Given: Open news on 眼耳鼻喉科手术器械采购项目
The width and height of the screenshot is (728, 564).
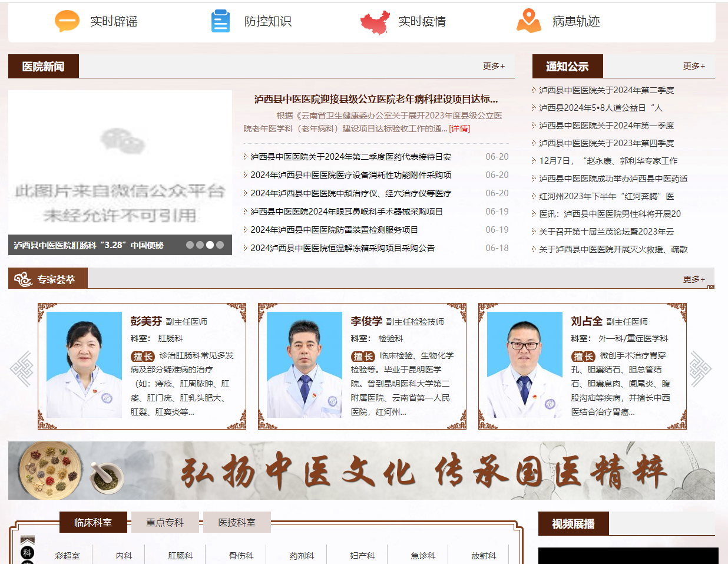Looking at the screenshot, I should 346,212.
